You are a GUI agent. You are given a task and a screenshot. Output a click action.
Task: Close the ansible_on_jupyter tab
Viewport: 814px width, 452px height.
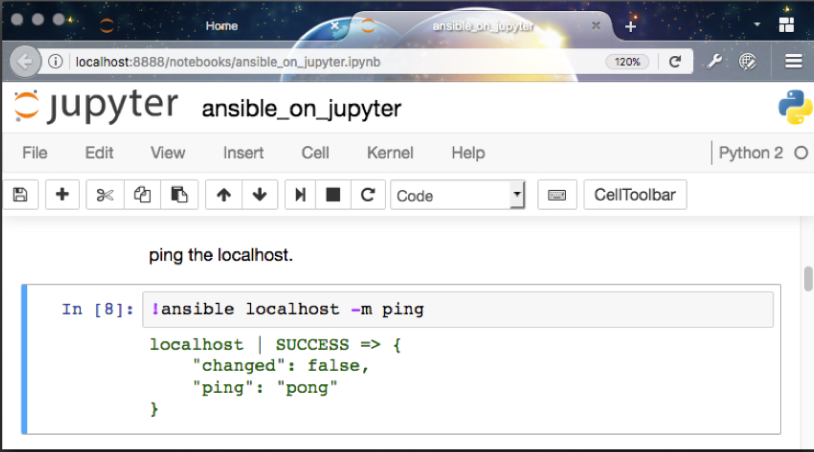[x=596, y=25]
